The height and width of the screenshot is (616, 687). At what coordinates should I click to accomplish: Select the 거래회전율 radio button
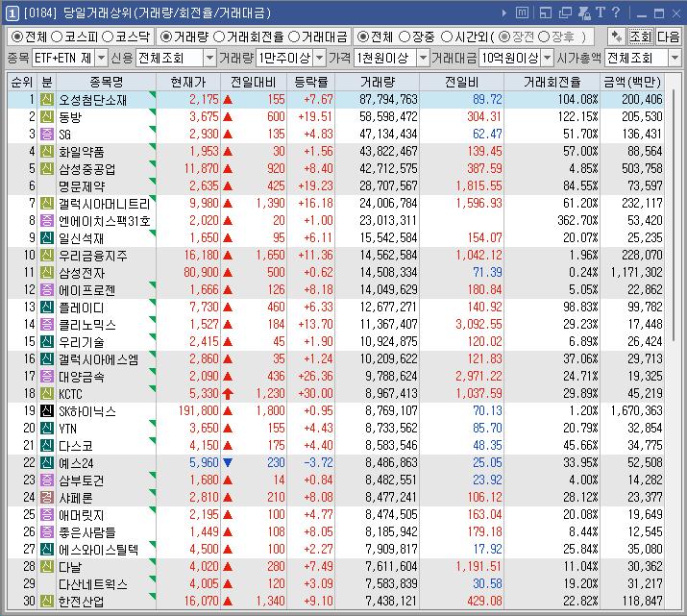219,37
